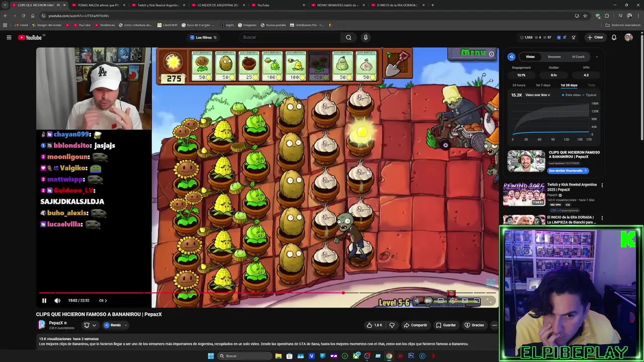644x362 pixels.
Task: Open the Tendencias bookmark
Action: (104, 25)
